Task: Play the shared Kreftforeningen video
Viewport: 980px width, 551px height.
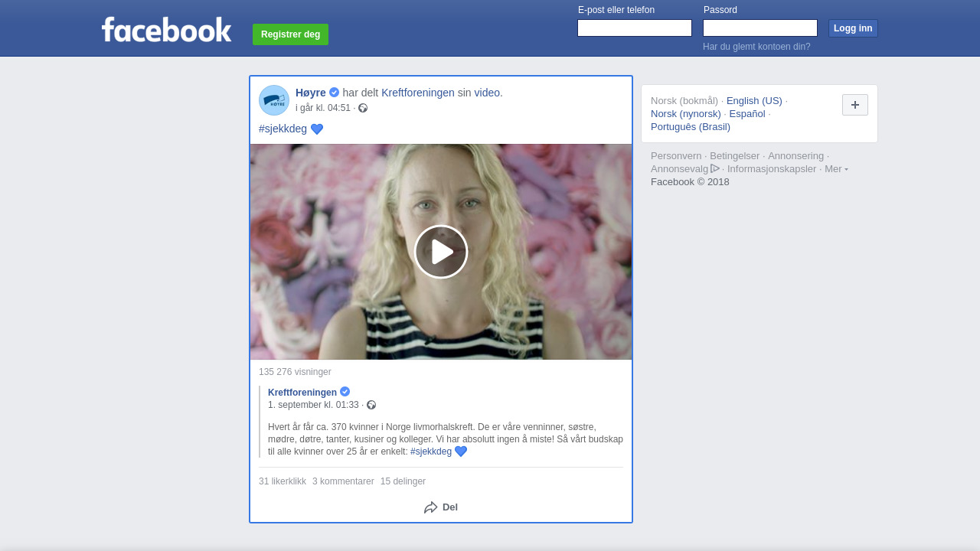Action: coord(441,252)
